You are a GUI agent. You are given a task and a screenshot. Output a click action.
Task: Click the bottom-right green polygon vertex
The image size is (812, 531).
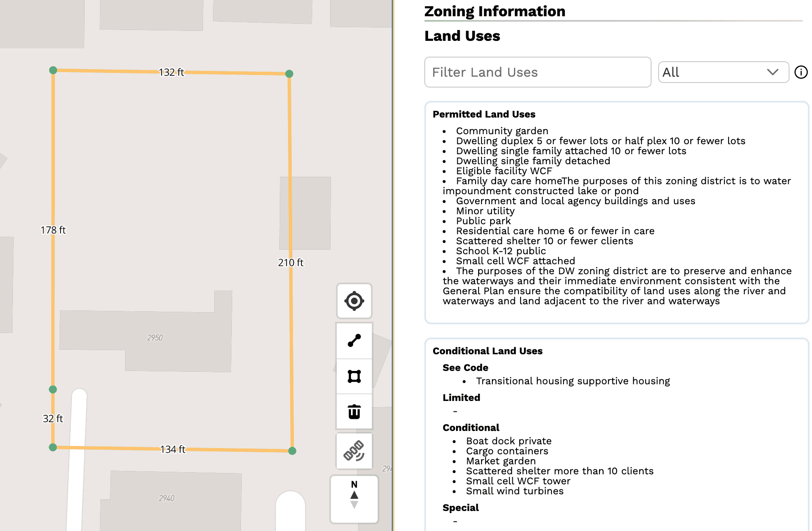click(x=292, y=451)
